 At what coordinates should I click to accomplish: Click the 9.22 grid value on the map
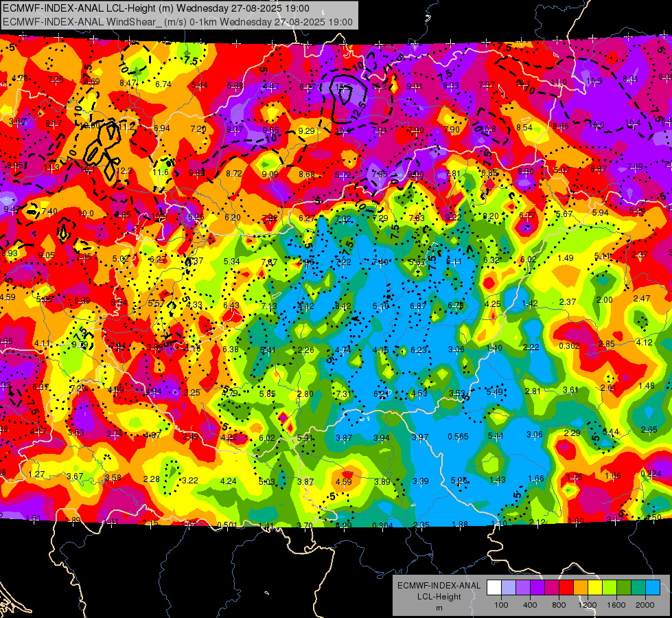point(453,218)
